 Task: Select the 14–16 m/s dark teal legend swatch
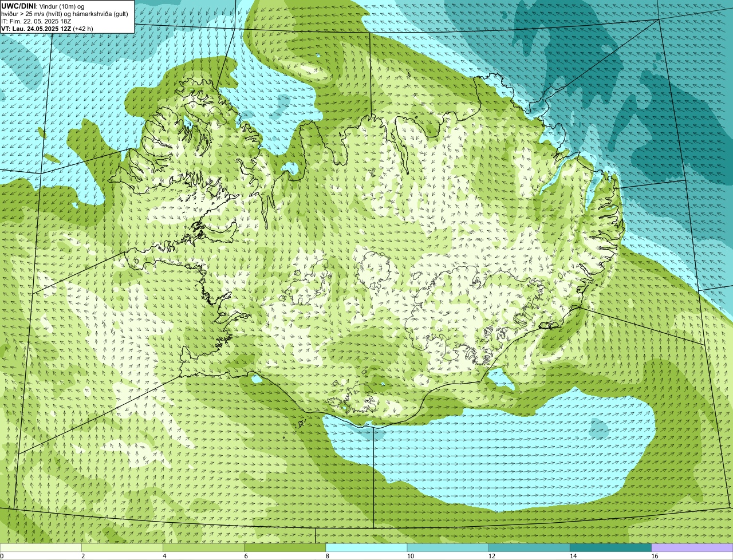pos(611,547)
